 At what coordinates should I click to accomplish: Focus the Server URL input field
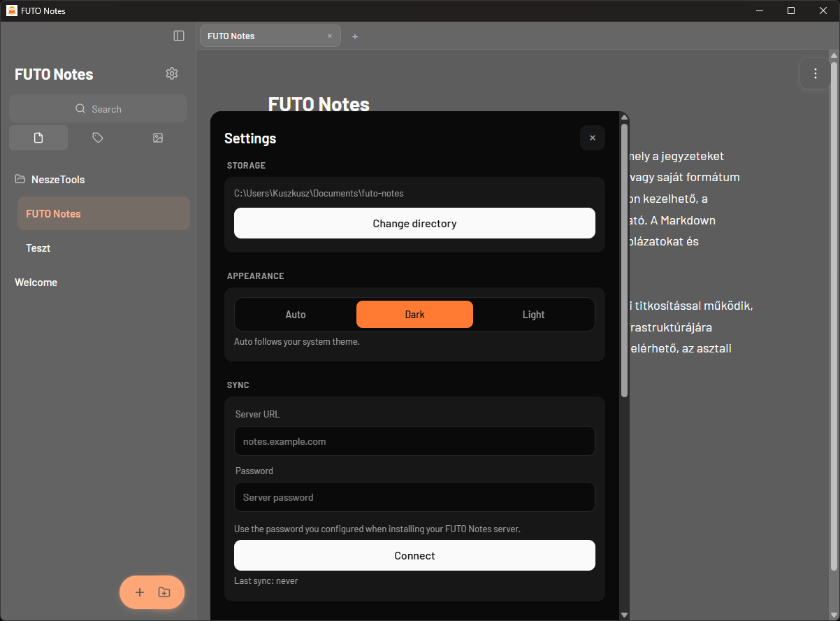click(x=414, y=441)
